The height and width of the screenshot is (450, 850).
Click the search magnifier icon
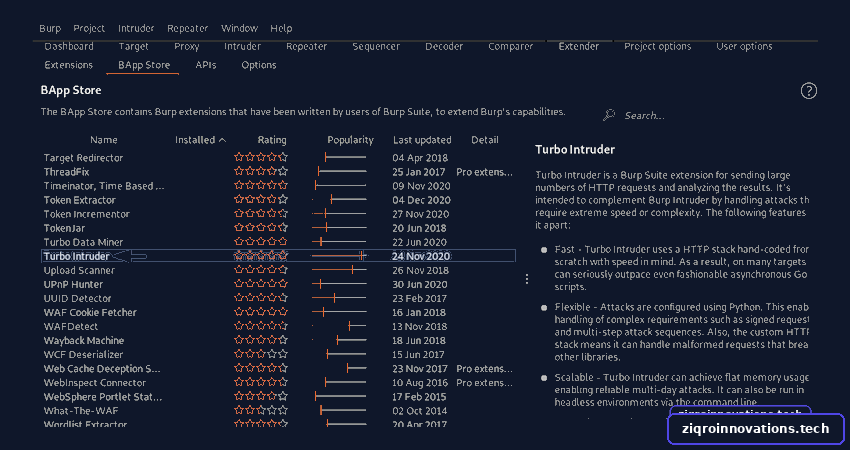click(x=609, y=115)
